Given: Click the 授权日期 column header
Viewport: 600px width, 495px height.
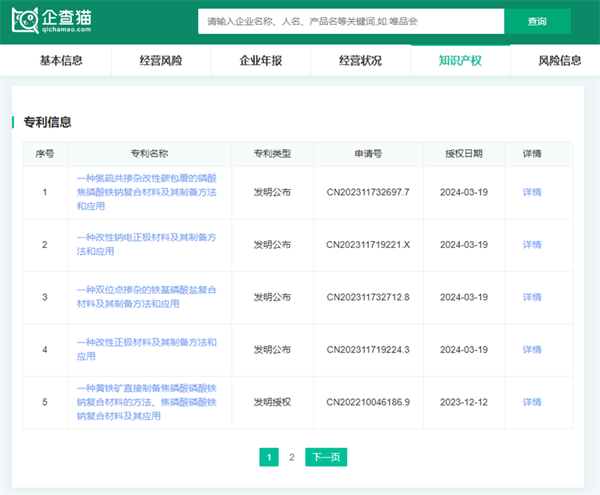Looking at the screenshot, I should click(464, 154).
